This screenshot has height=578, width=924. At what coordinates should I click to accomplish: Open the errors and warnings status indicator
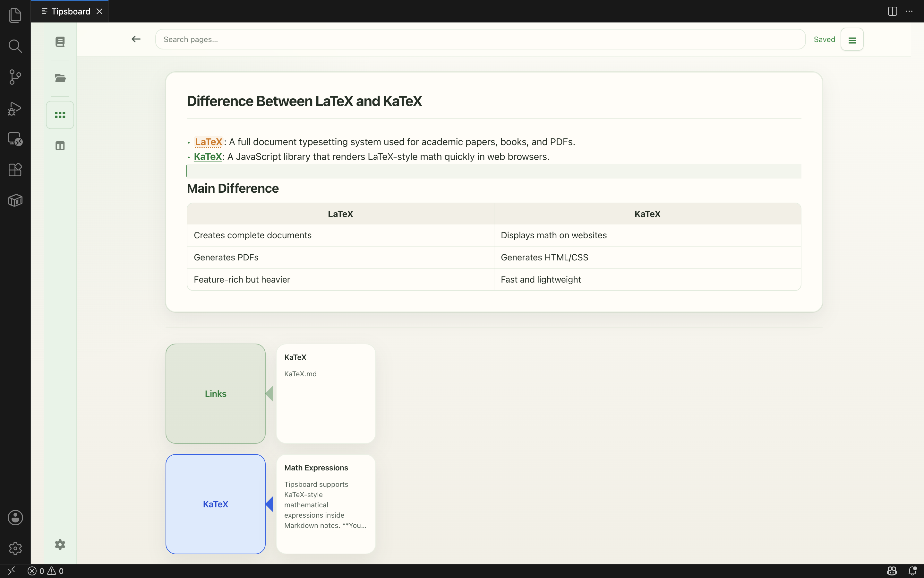click(x=46, y=571)
